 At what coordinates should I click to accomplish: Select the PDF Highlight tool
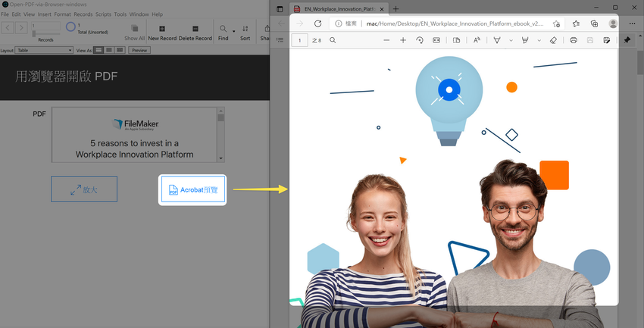click(524, 40)
